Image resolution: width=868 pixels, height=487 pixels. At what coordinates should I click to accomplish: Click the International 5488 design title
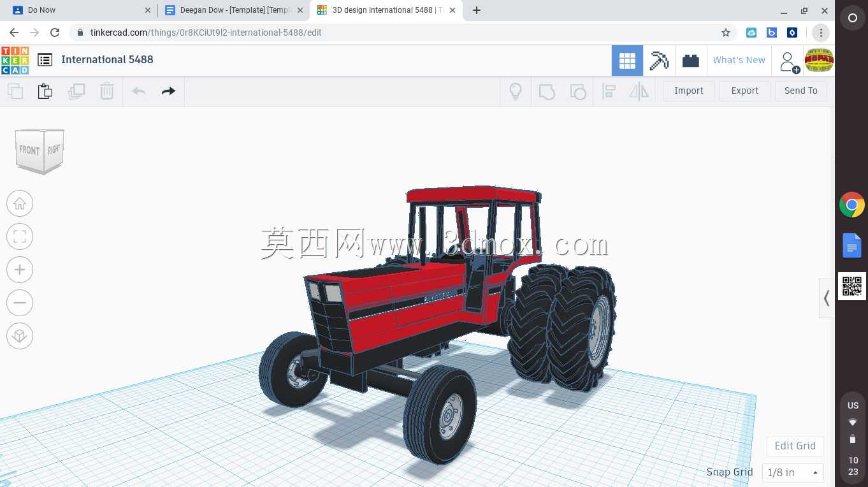107,59
